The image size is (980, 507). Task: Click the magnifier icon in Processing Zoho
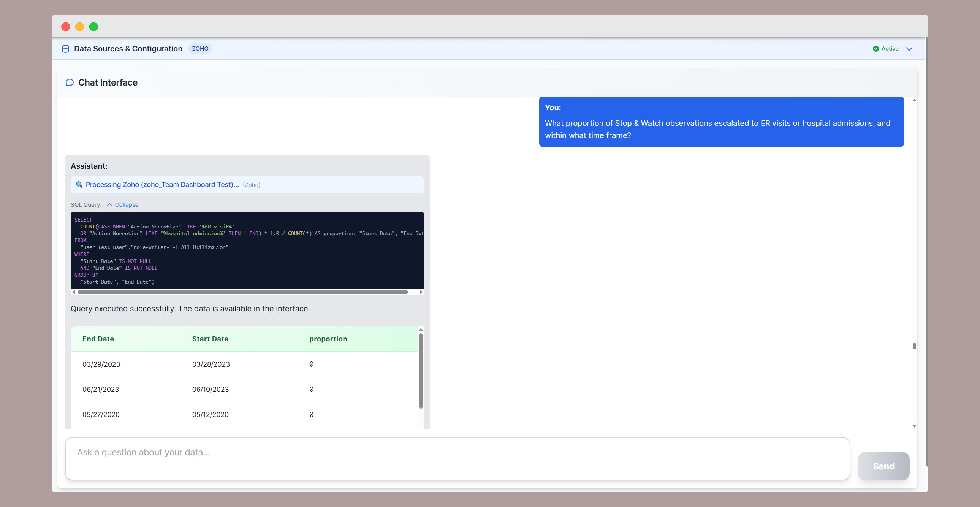tap(79, 185)
